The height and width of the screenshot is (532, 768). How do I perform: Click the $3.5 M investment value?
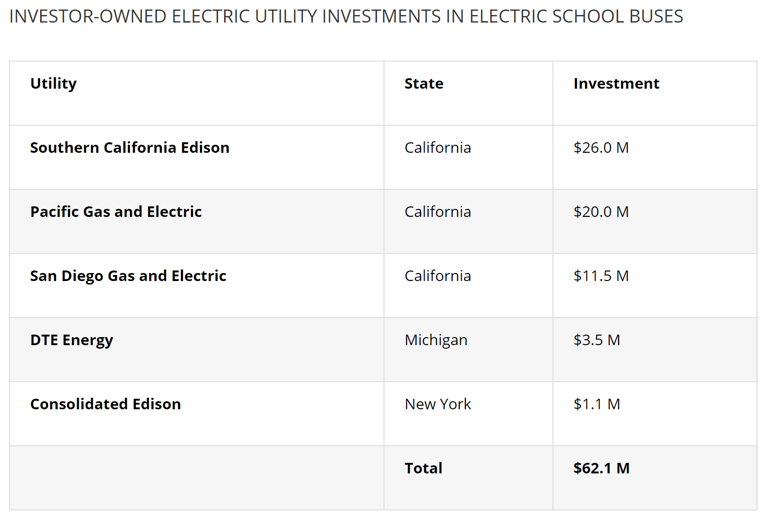click(x=597, y=340)
